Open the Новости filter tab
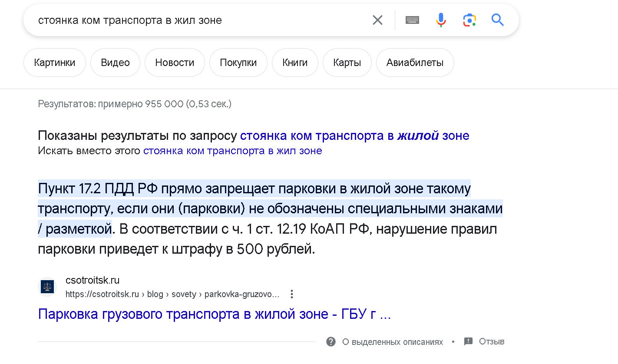The width and height of the screenshot is (618, 364). (175, 63)
